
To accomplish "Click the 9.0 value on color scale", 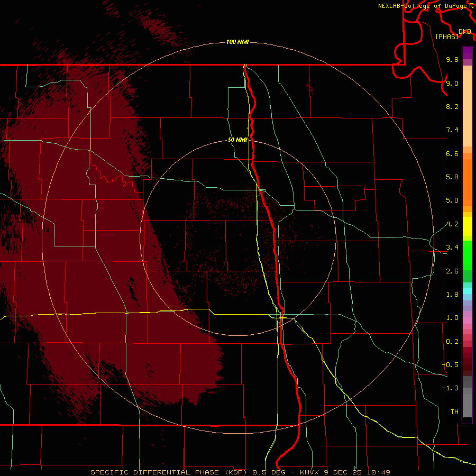I will (452, 83).
